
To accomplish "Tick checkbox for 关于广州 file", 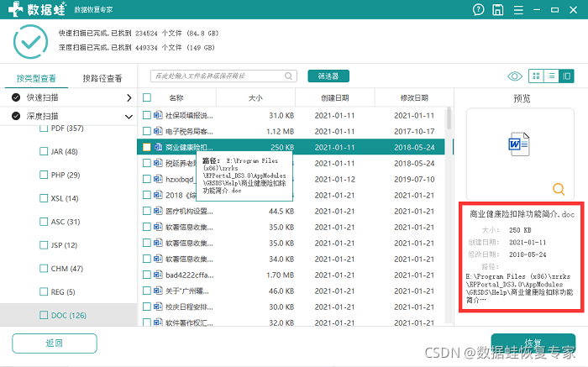I will click(147, 291).
